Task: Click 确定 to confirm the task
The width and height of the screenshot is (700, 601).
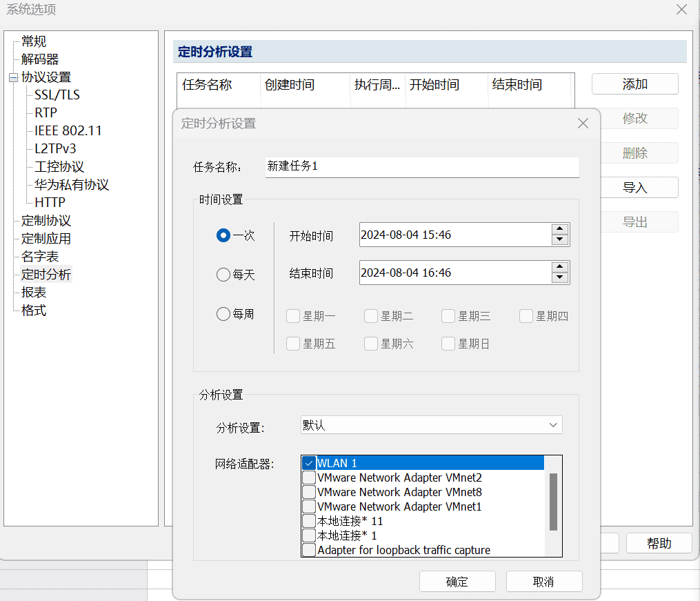Action: pyautogui.click(x=457, y=582)
